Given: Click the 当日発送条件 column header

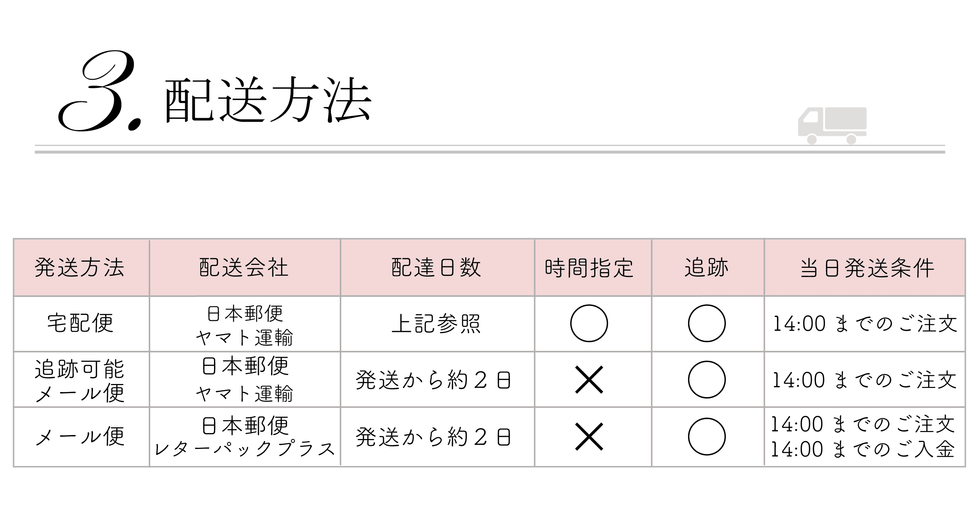Looking at the screenshot, I should tap(867, 268).
